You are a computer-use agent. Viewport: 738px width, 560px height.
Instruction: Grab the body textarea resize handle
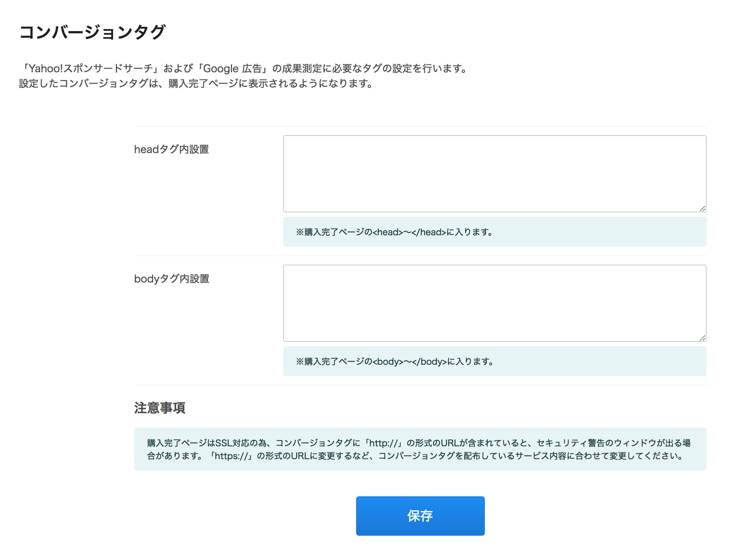(x=702, y=338)
